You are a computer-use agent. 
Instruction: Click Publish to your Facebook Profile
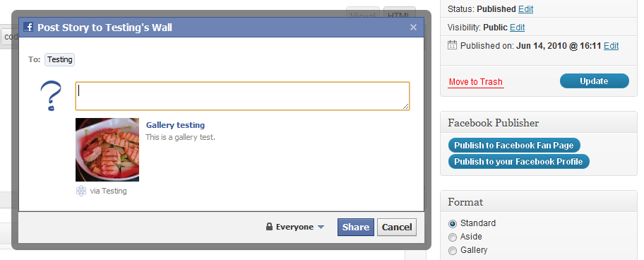(518, 161)
